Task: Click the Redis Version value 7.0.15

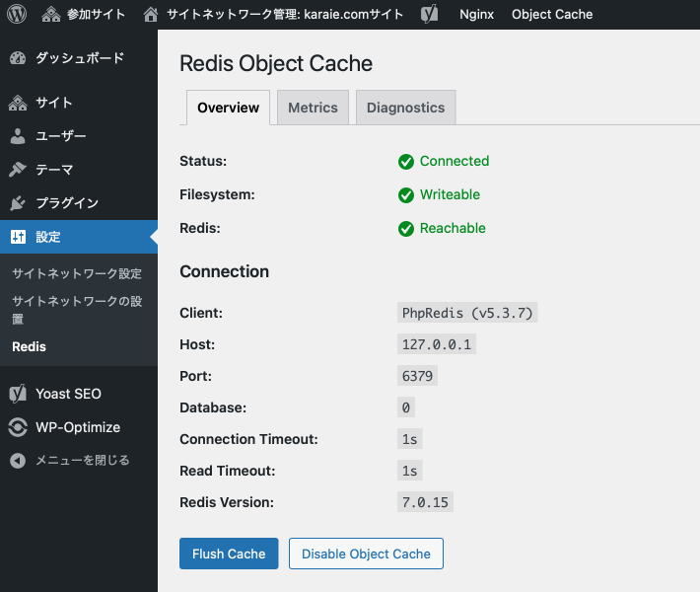Action: (425, 502)
